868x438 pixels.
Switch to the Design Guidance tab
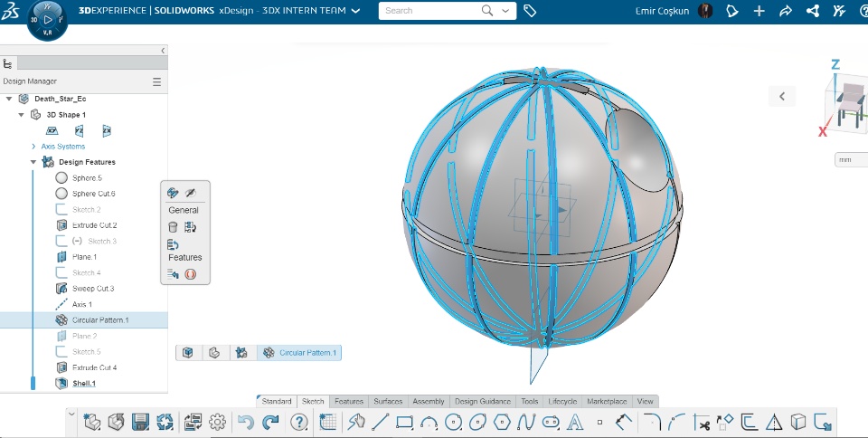coord(483,402)
